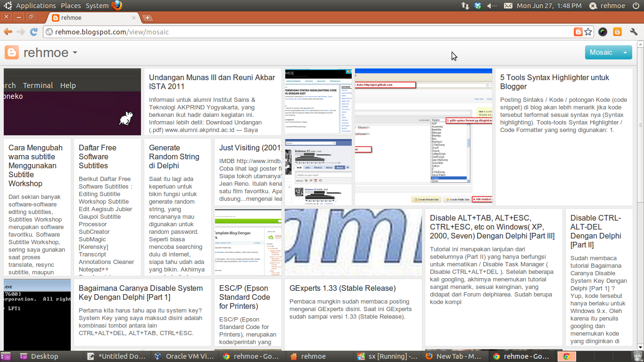Open the System menu

click(97, 6)
